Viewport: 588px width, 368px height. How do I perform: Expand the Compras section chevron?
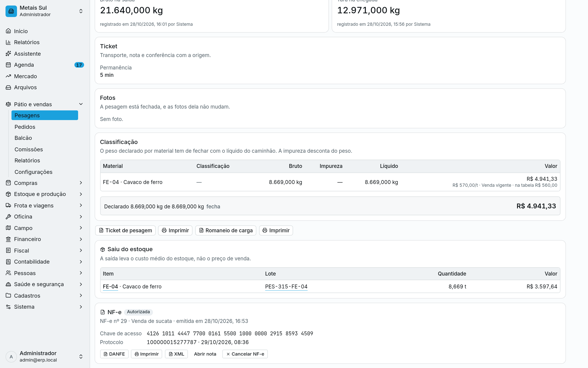(x=81, y=183)
